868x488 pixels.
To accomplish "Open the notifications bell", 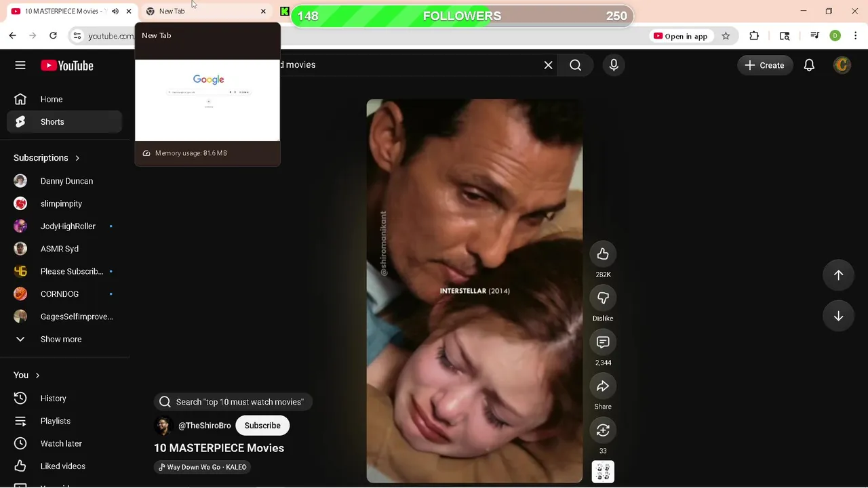I will 809,65.
